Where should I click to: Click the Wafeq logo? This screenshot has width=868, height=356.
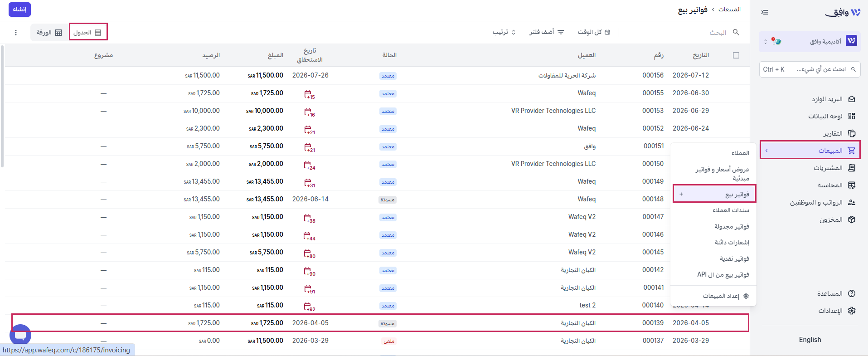tap(843, 12)
